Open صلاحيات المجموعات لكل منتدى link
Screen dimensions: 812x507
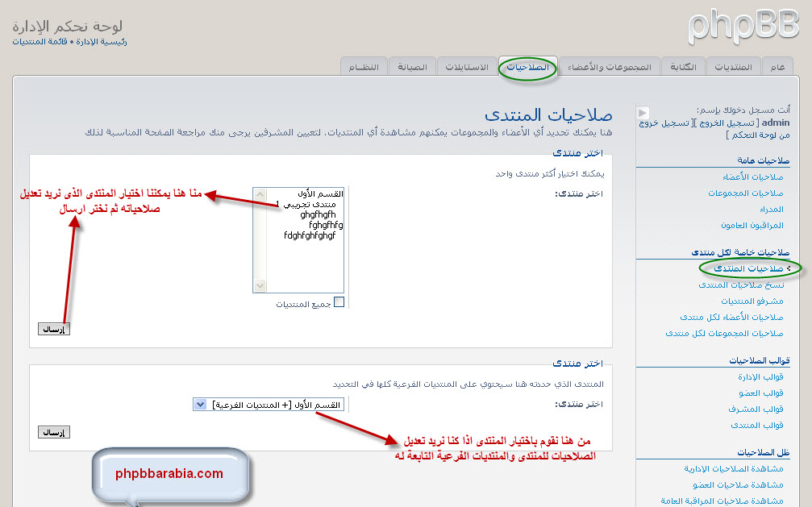[x=724, y=333]
